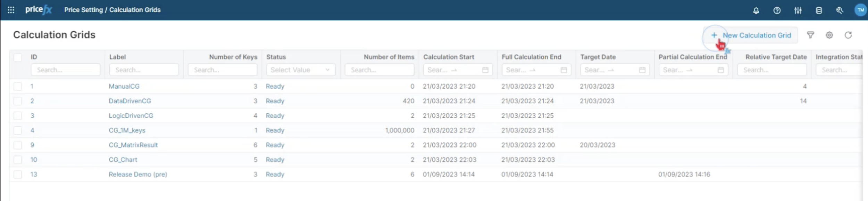Click the filter funnel icon
The height and width of the screenshot is (201, 868).
810,35
